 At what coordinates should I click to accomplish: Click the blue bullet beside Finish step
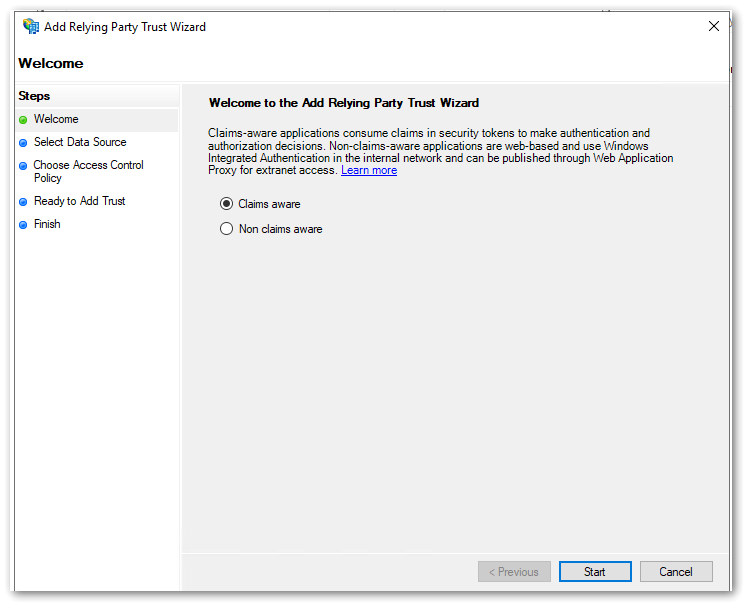coord(23,225)
